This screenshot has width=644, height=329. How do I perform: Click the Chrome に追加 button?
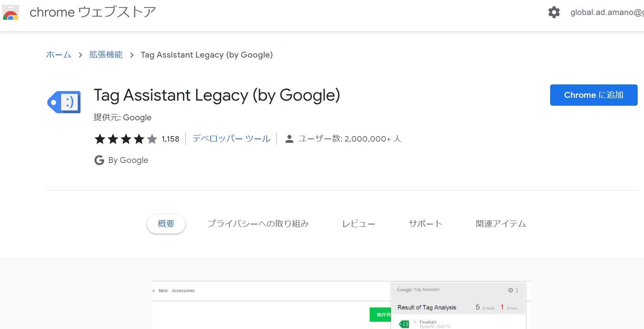tap(594, 95)
